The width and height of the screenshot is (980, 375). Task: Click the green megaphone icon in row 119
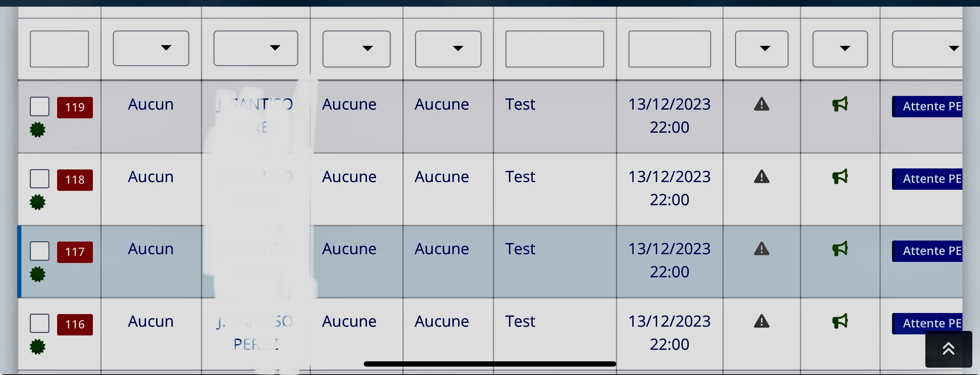(840, 104)
